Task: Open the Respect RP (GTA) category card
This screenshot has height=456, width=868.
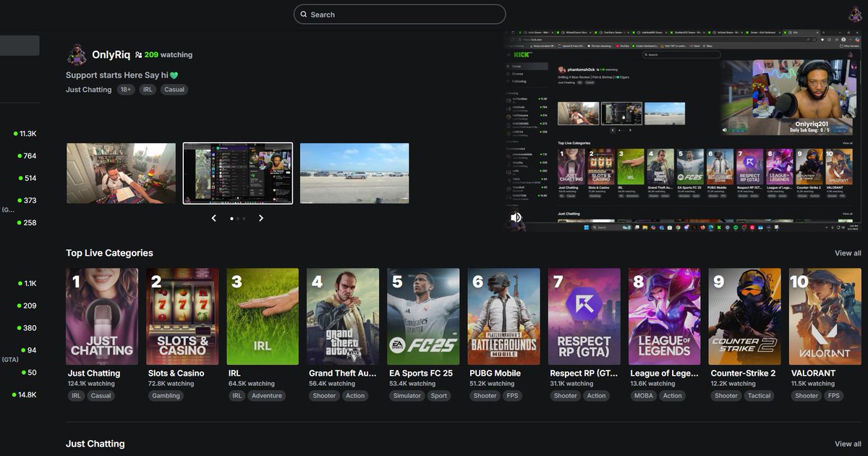Action: (x=584, y=316)
